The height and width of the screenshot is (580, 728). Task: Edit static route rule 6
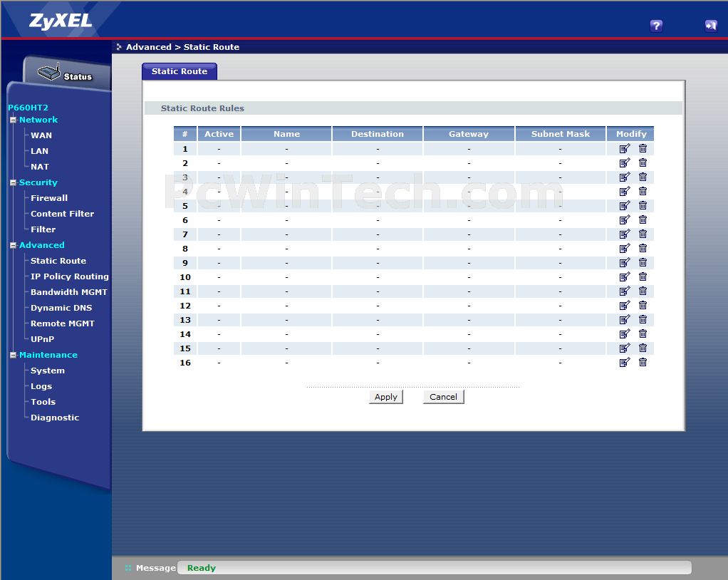(x=625, y=219)
